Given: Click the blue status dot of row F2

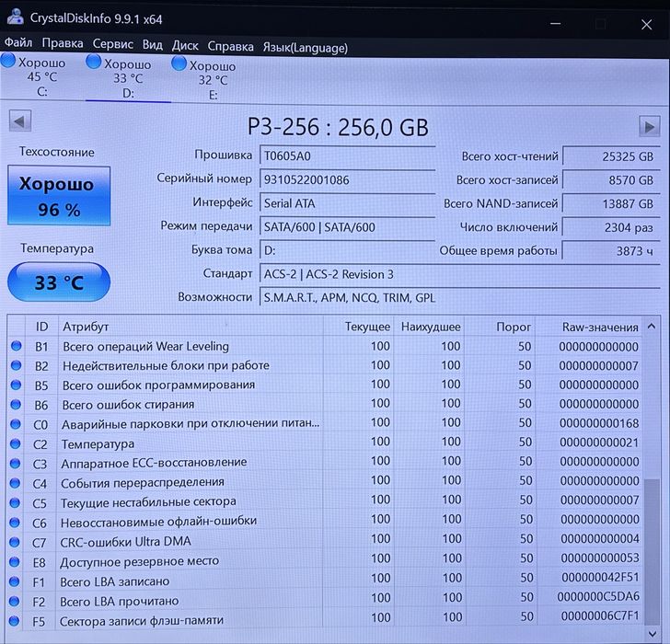Looking at the screenshot, I should point(14,601).
